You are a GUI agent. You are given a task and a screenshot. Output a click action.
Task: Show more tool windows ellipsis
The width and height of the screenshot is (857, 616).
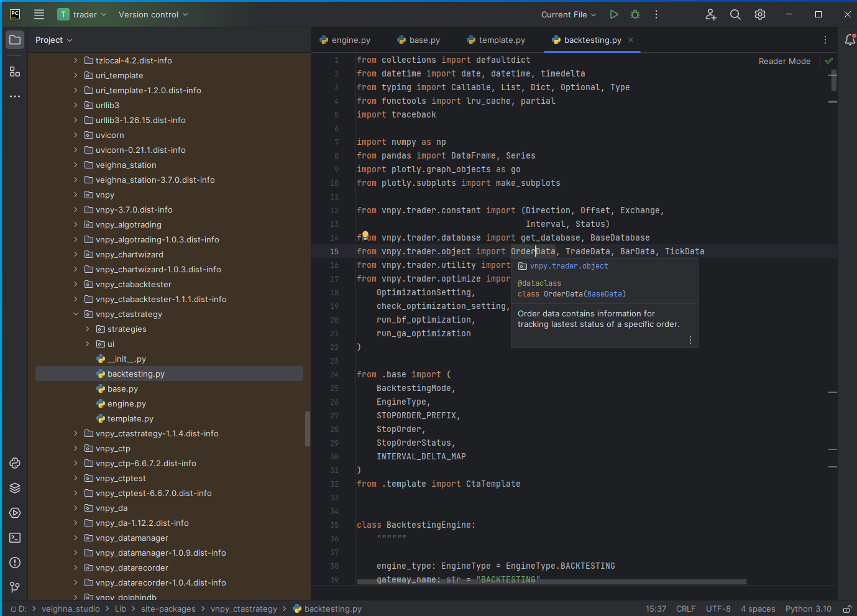pos(15,96)
